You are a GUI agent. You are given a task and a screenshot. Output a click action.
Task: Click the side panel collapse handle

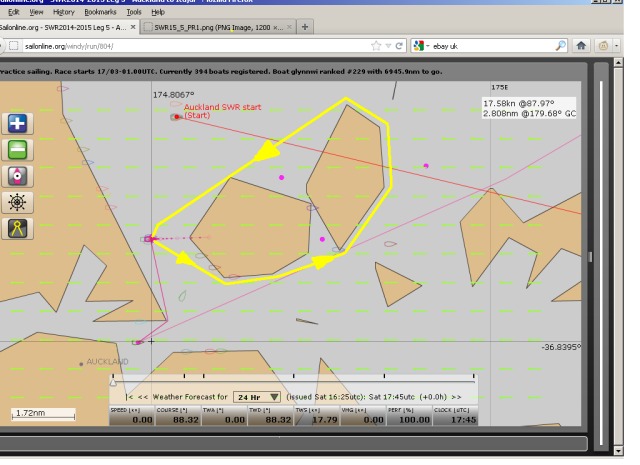(x=590, y=257)
